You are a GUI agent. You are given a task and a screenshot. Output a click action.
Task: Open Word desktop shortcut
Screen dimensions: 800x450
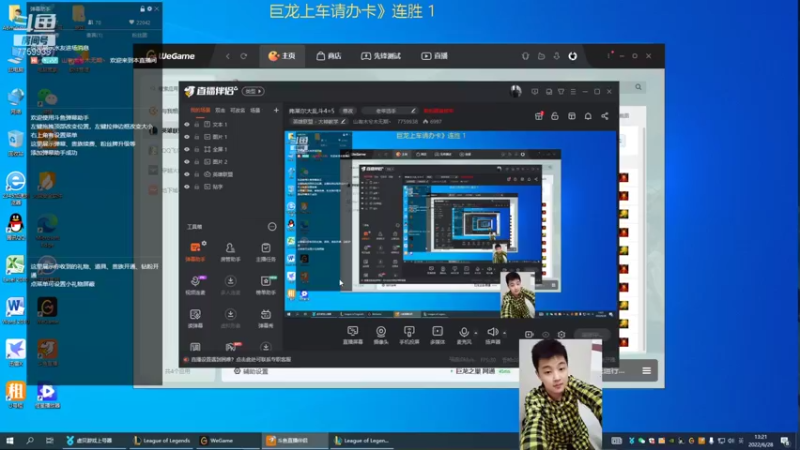tap(15, 311)
